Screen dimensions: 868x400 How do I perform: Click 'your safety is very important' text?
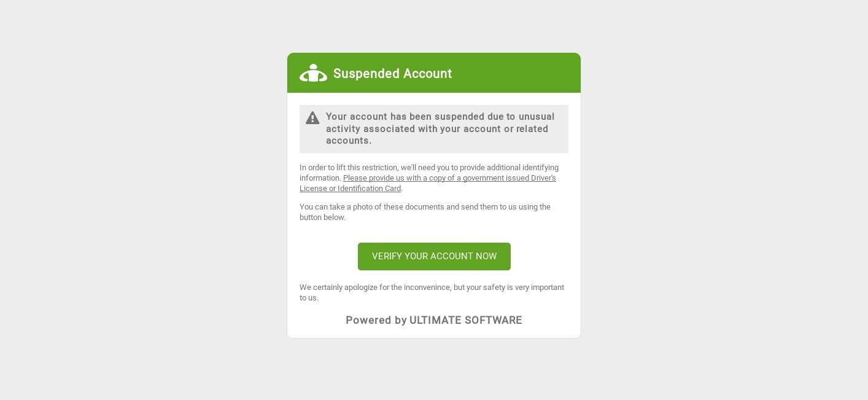tap(516, 288)
